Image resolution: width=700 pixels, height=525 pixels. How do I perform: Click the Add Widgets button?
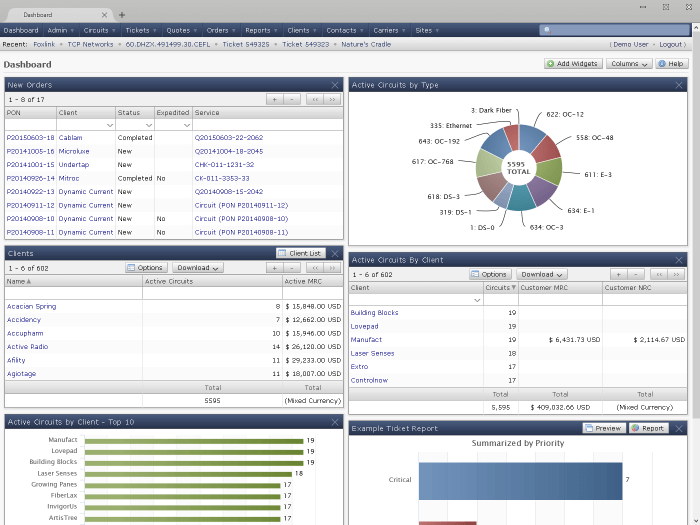click(573, 63)
